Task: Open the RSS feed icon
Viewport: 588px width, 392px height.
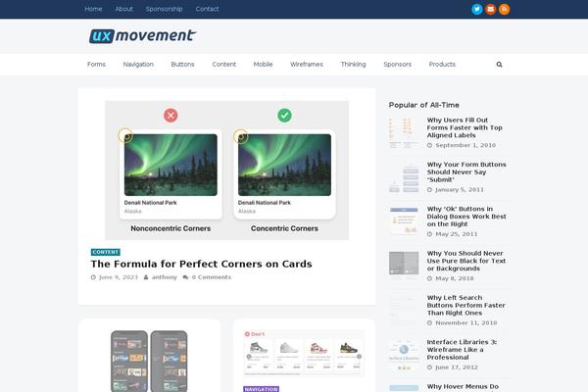Action: tap(505, 9)
